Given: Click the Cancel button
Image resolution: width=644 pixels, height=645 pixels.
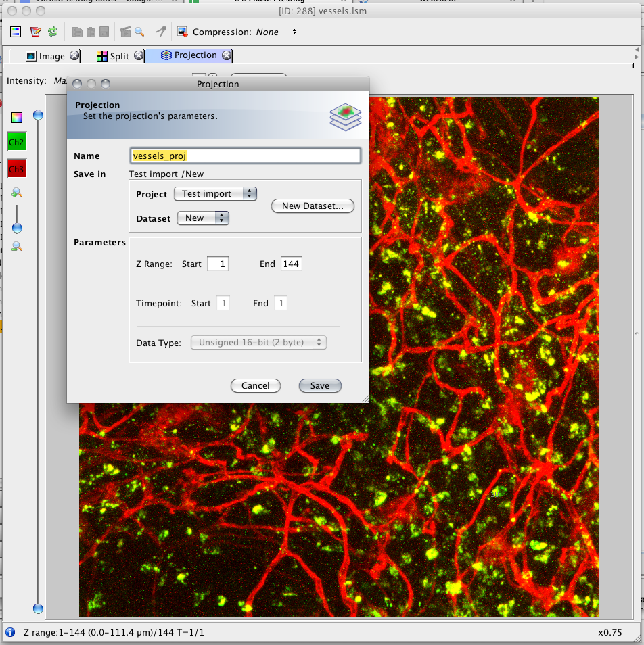Looking at the screenshot, I should click(x=256, y=385).
